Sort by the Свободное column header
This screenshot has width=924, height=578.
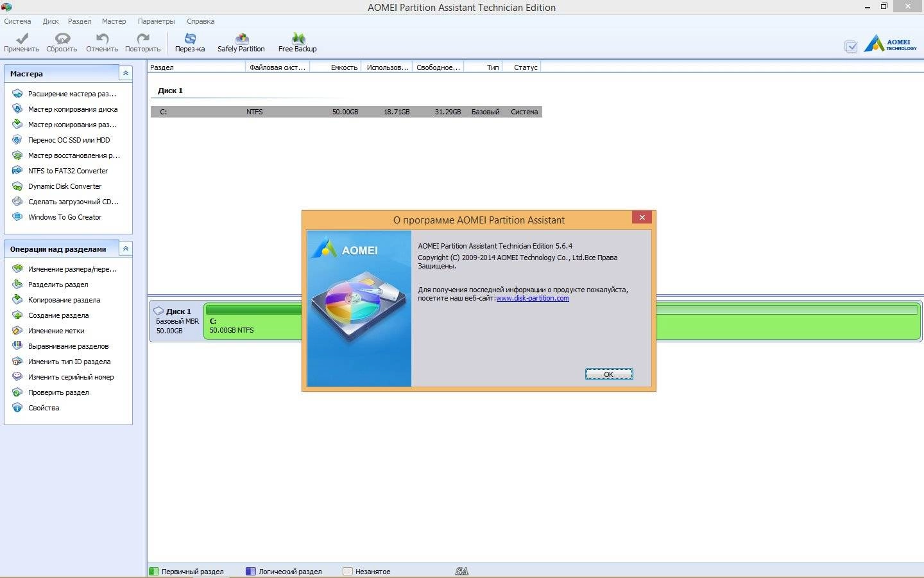click(x=438, y=67)
